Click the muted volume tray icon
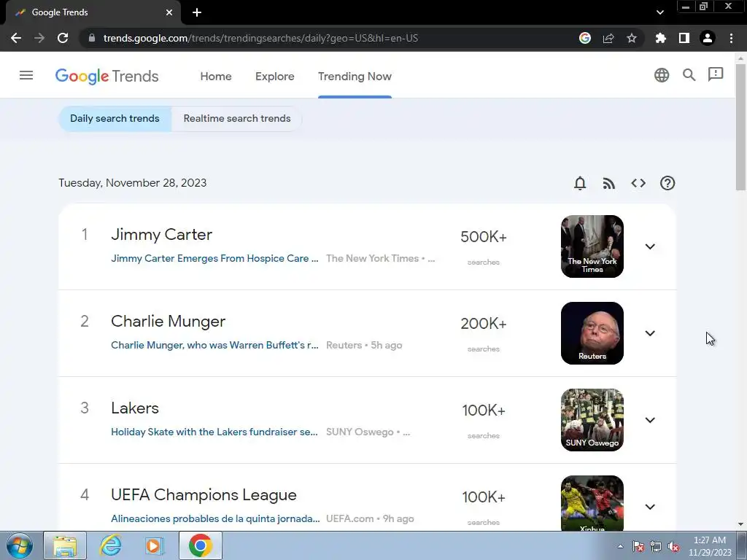 (x=673, y=547)
